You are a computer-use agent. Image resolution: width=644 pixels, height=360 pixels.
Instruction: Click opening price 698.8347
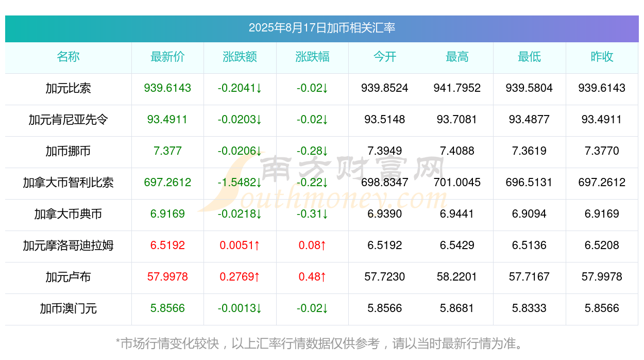385,183
